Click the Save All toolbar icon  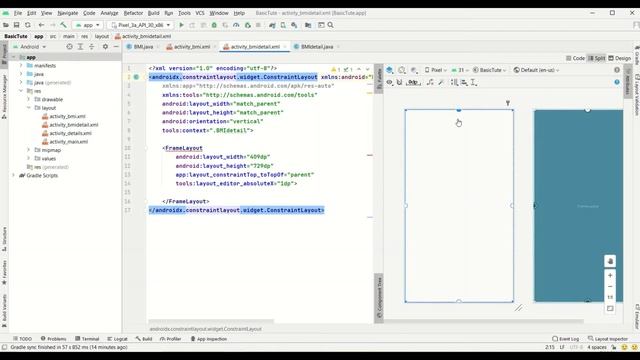16,25
